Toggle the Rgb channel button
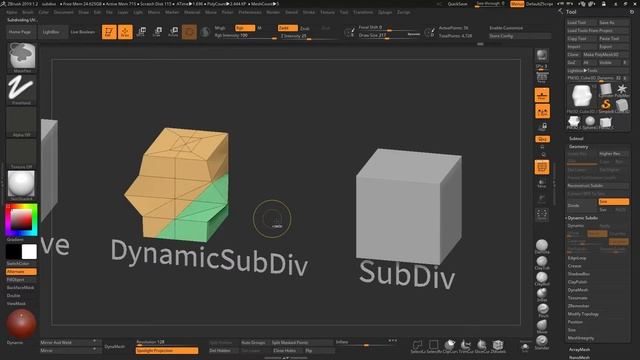 pyautogui.click(x=245, y=28)
